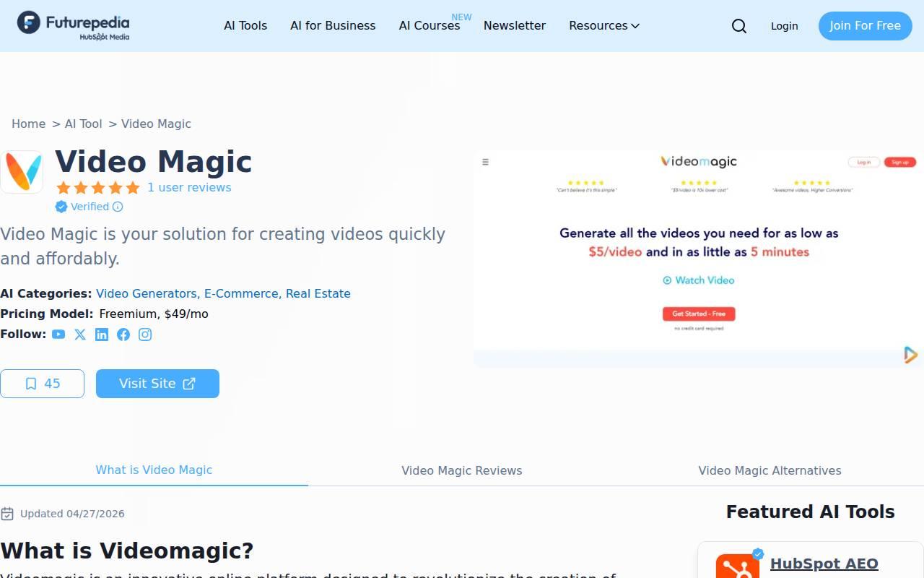Click the Join For Free button
This screenshot has height=578, width=924.
(865, 26)
